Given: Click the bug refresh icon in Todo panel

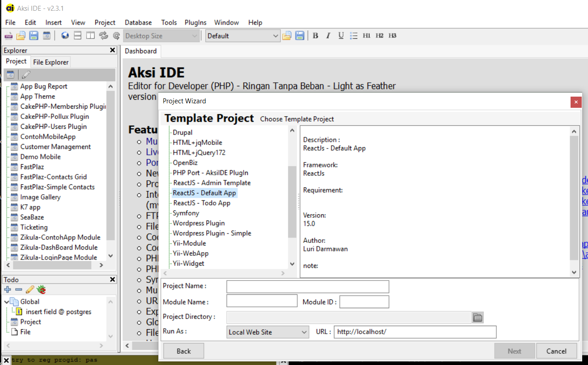Looking at the screenshot, I should coord(41,289).
